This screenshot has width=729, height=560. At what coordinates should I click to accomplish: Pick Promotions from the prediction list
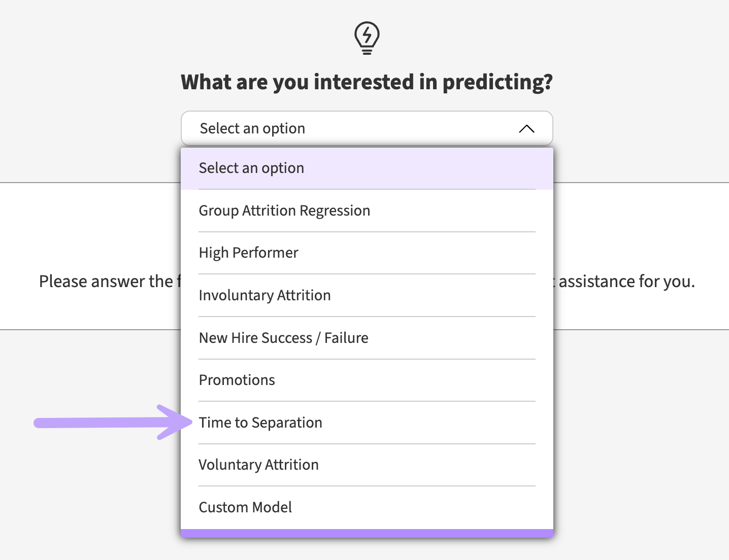click(x=367, y=380)
